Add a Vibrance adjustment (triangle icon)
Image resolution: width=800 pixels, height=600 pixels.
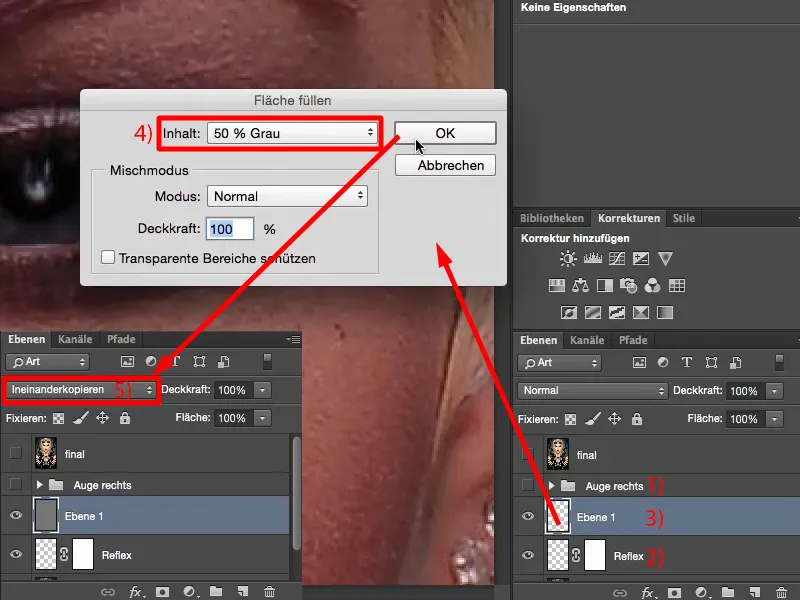pos(665,258)
